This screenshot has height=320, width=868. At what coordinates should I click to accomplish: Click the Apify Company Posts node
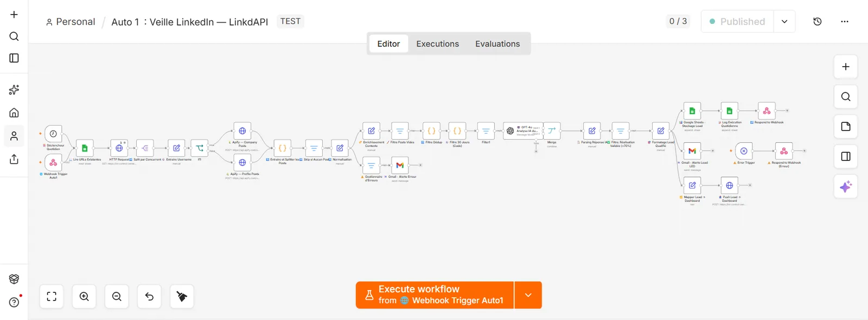(242, 131)
